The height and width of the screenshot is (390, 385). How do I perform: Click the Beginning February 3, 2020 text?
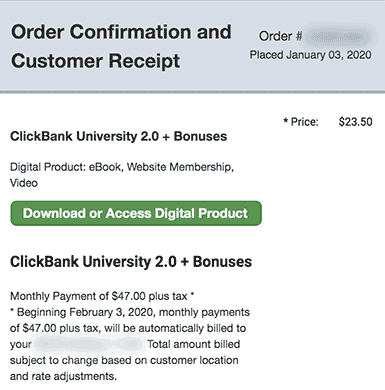(86, 312)
